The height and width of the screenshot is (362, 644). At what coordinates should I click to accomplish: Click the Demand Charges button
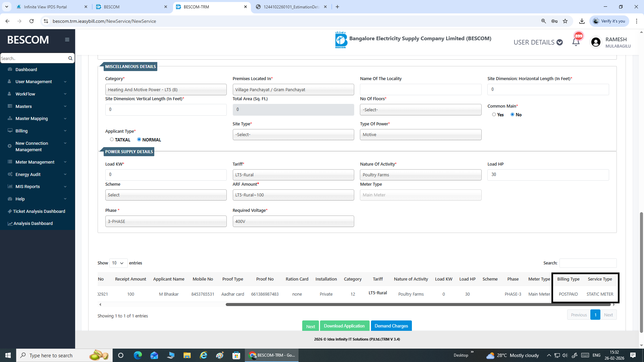point(391,326)
